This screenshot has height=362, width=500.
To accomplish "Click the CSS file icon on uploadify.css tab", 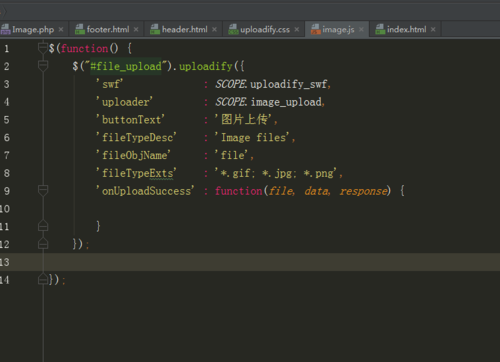I will 233,29.
